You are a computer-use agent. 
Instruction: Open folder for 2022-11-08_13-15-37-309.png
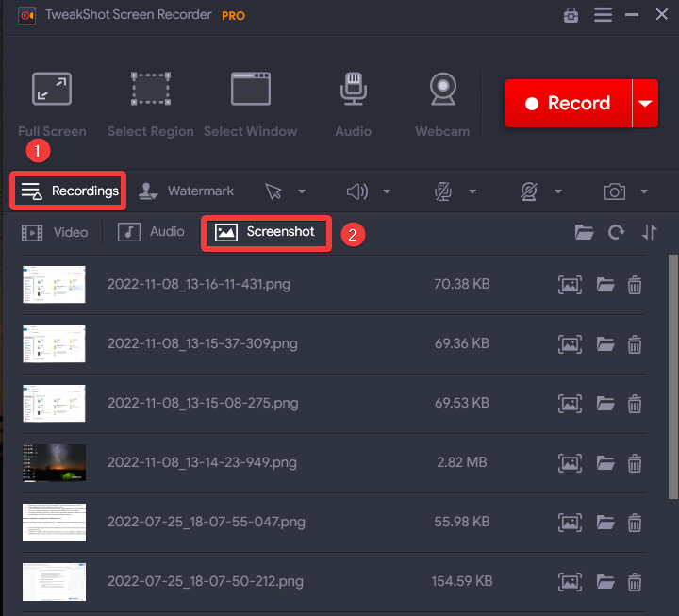pos(605,344)
